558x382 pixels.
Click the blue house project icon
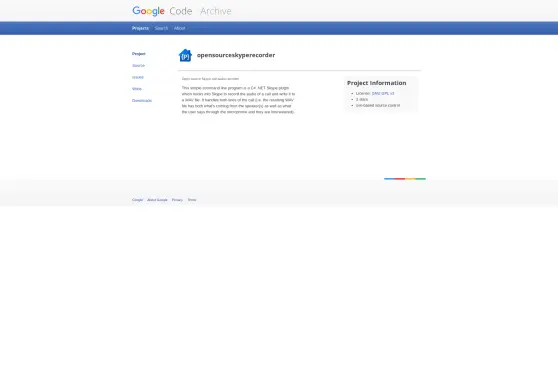[185, 55]
